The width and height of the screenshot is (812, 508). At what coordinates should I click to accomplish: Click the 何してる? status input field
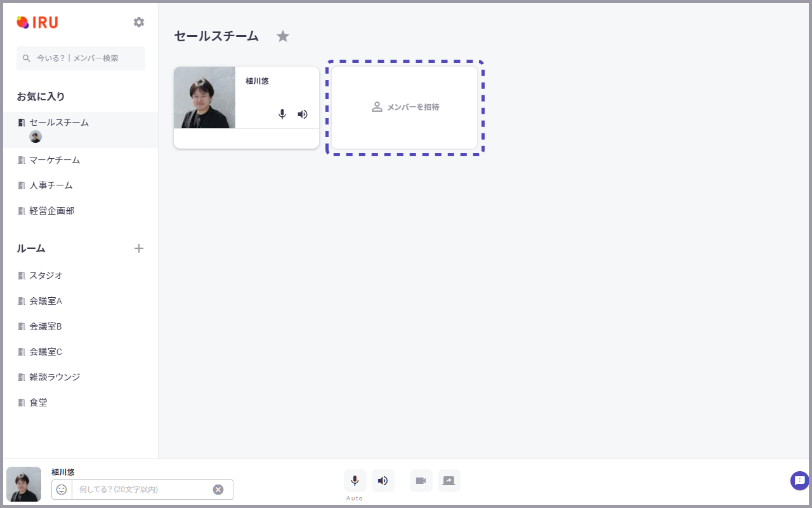pos(141,490)
